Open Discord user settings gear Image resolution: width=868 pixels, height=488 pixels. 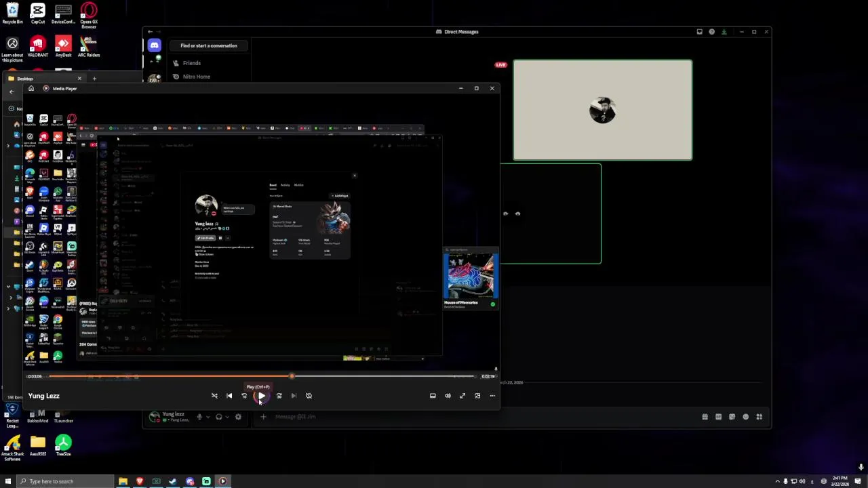point(238,417)
